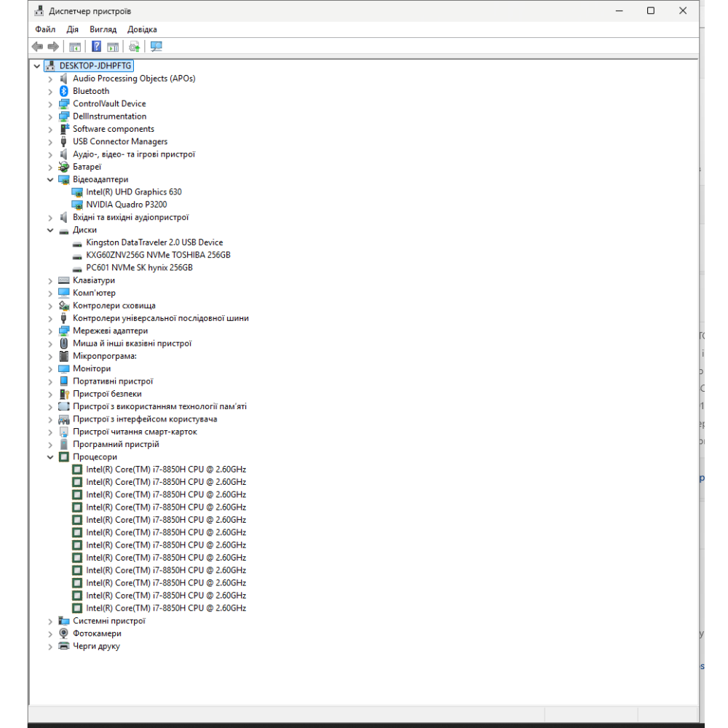Collapse the Диски category
Screen dimensions: 728x728
coord(50,230)
